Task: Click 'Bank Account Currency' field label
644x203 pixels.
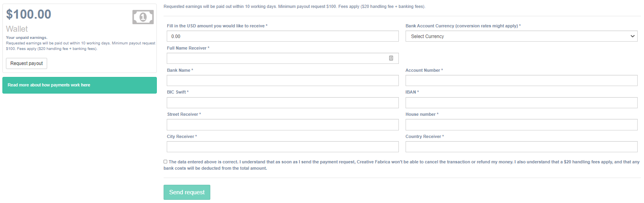Action: [x=463, y=26]
